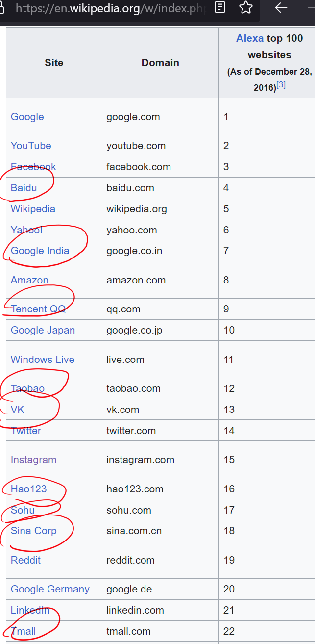Go to the Wikipedia site link
The height and width of the screenshot is (644, 315).
pyautogui.click(x=33, y=209)
